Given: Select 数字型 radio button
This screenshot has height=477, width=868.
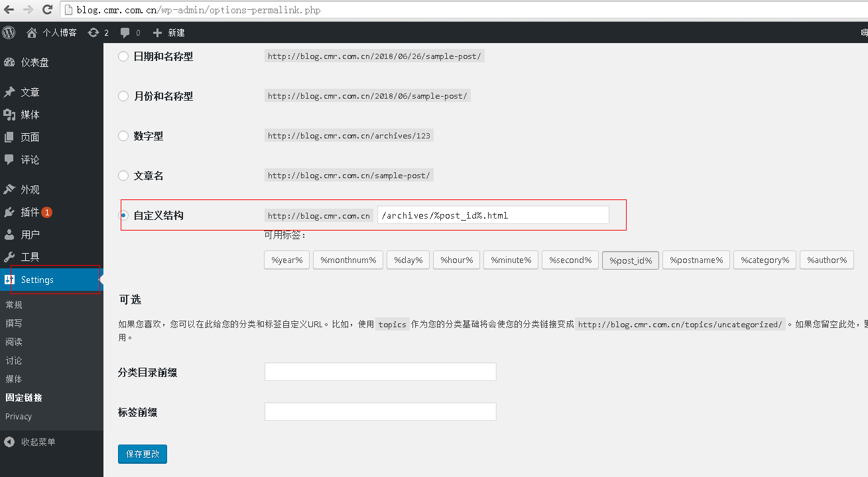Looking at the screenshot, I should click(123, 136).
